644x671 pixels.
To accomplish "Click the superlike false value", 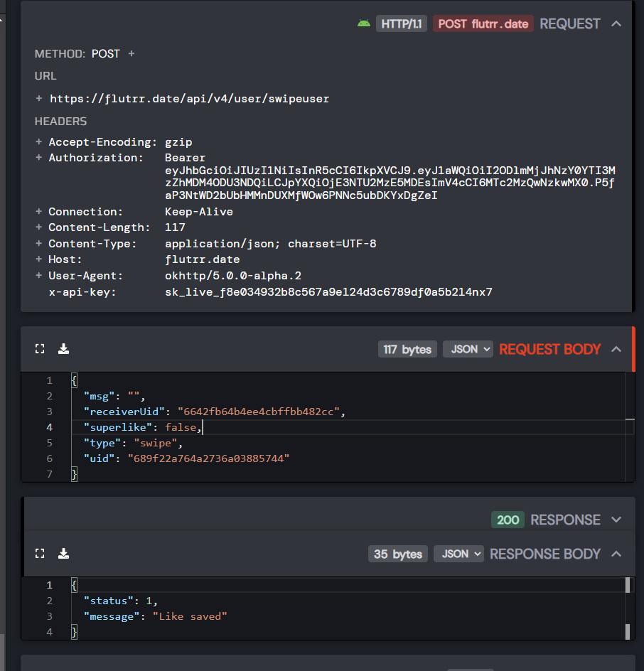I will click(181, 427).
